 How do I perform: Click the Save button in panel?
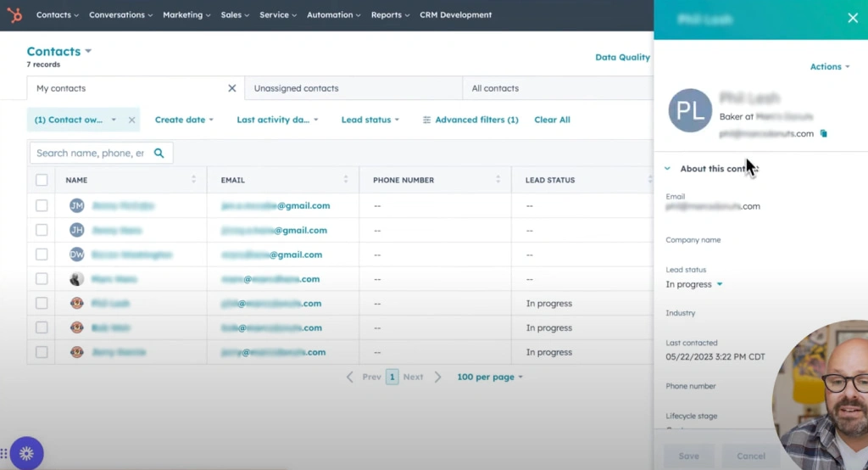point(688,456)
